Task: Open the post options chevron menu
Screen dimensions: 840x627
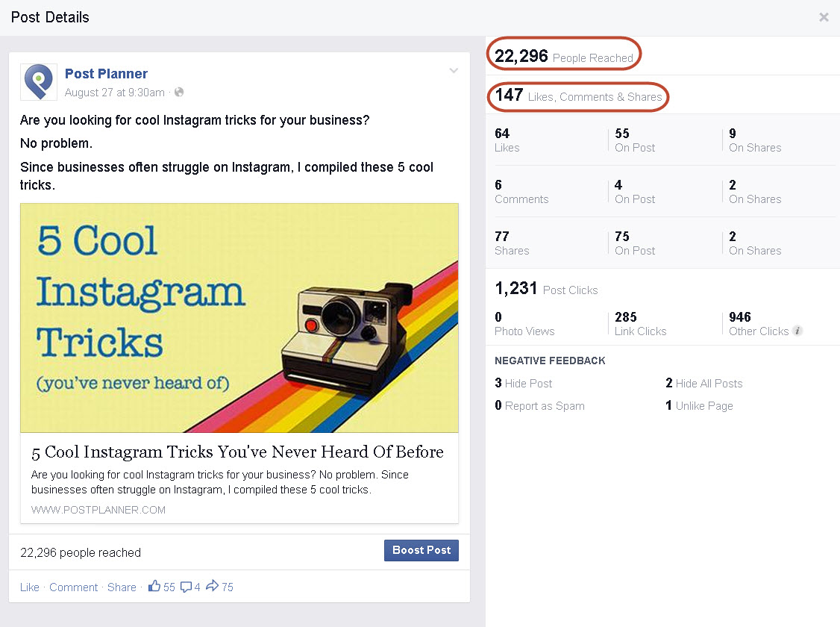Action: click(x=454, y=70)
